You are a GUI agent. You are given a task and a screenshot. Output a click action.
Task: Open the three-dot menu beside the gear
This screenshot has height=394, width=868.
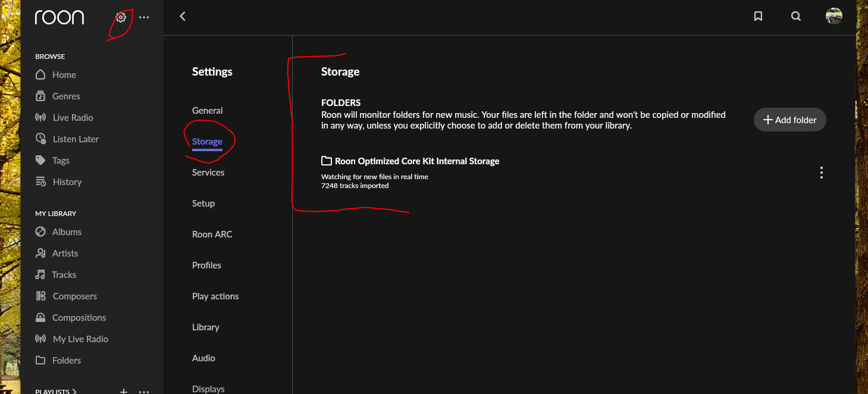[144, 17]
